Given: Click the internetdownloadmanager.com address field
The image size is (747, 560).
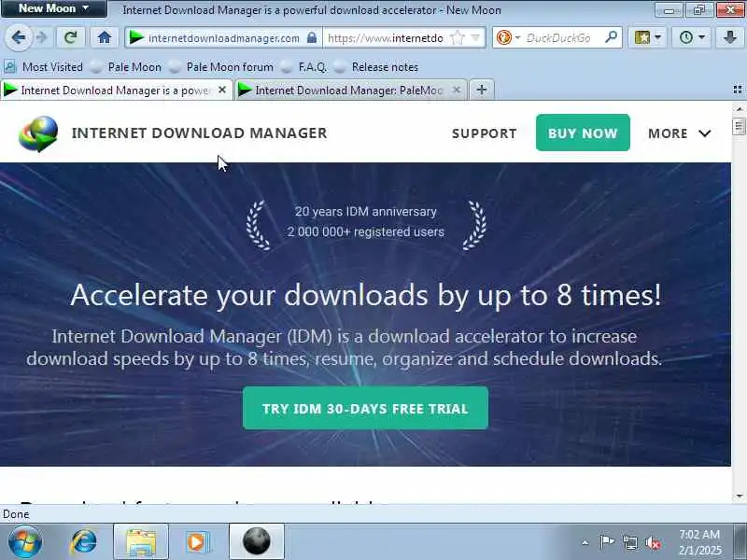Looking at the screenshot, I should pyautogui.click(x=224, y=38).
